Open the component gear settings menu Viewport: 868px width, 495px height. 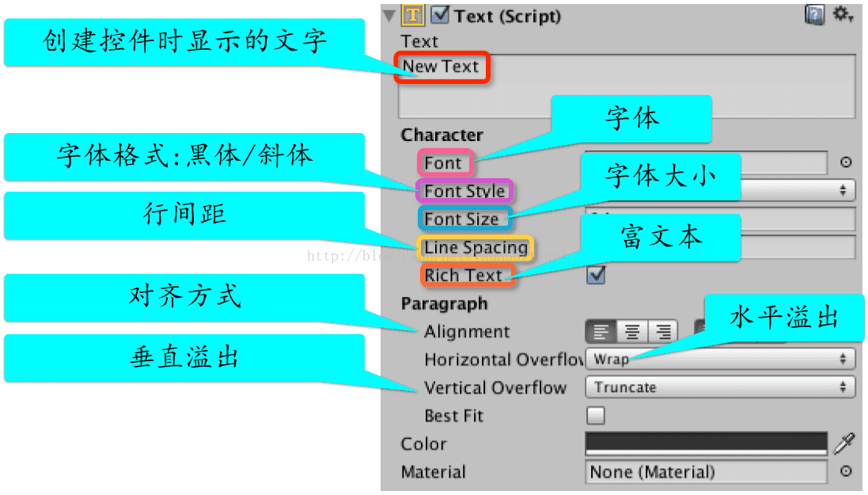tap(843, 14)
